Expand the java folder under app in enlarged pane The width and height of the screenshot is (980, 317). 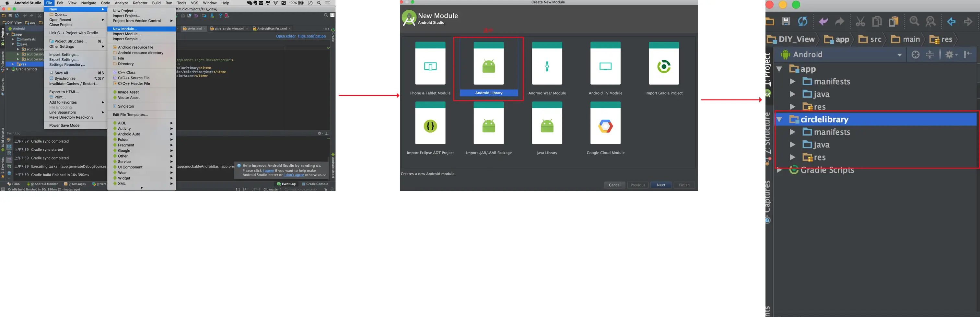point(792,94)
